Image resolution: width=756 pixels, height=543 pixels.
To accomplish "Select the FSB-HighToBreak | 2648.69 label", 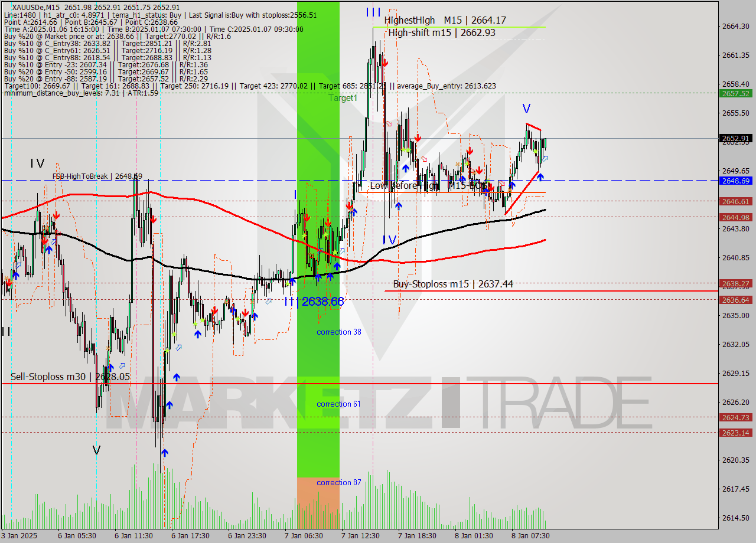I will [x=97, y=176].
